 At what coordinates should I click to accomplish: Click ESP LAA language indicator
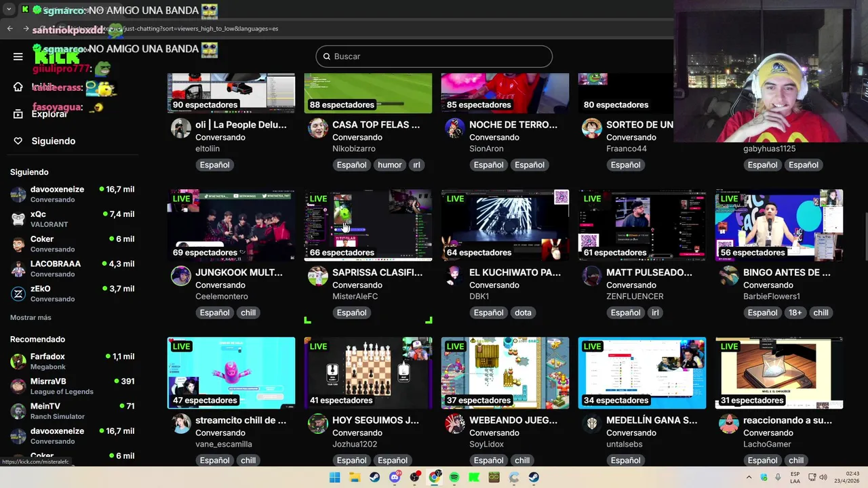point(795,477)
